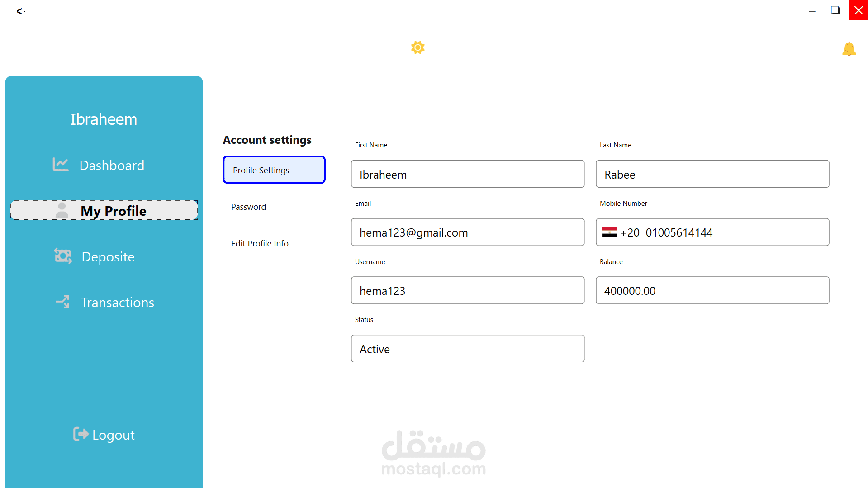Click the Dashboard chart icon
The image size is (868, 488).
60,164
